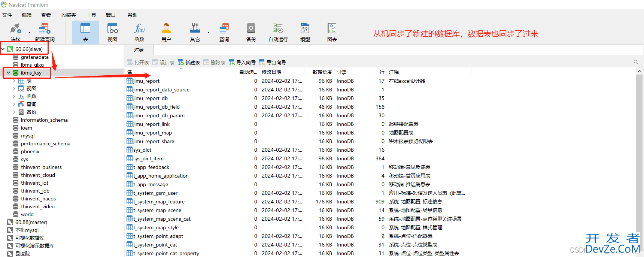Viewport: 644px width, 257px height.
Task: Expand the 函数 node under ibms_ksy
Action: click(x=14, y=96)
